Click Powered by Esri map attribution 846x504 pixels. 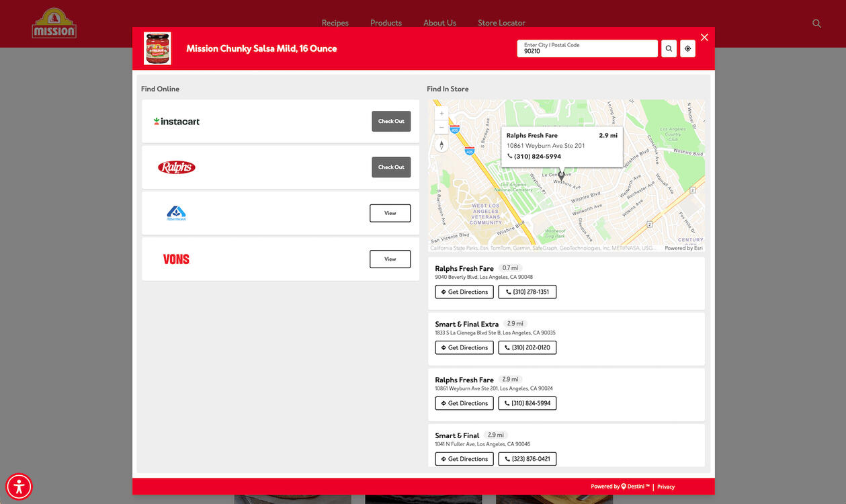coord(683,248)
